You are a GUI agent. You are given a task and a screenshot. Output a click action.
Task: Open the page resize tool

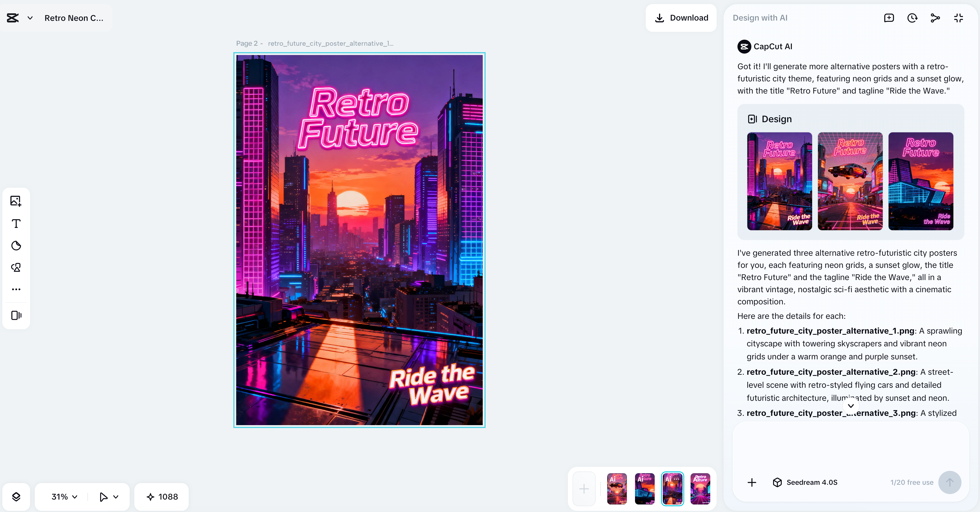click(16, 315)
